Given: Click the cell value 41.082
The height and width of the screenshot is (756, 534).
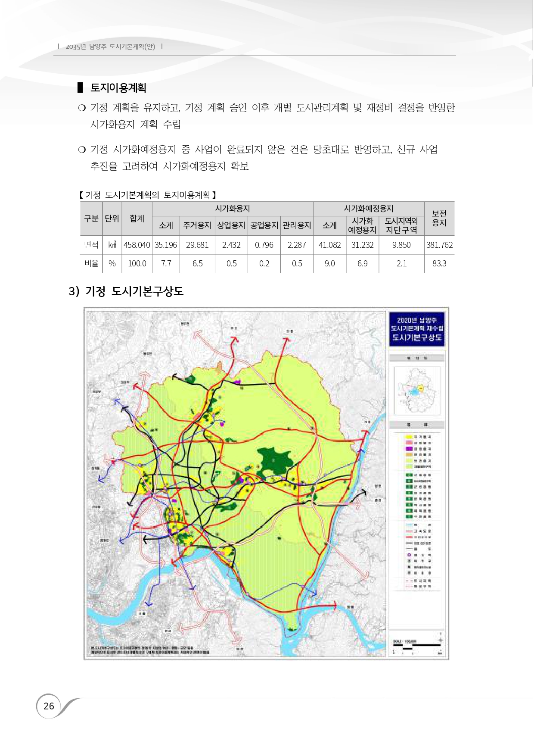Looking at the screenshot, I should (329, 245).
